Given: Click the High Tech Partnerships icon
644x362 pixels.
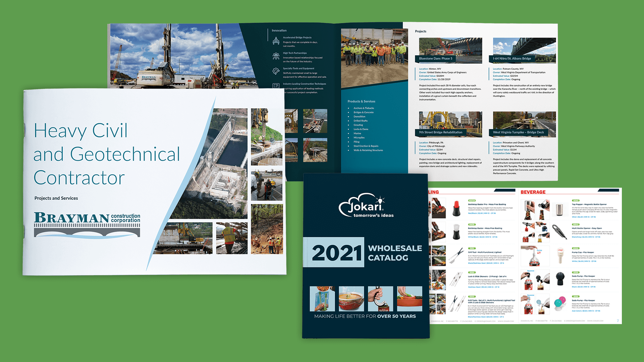Looking at the screenshot, I should point(276,56).
